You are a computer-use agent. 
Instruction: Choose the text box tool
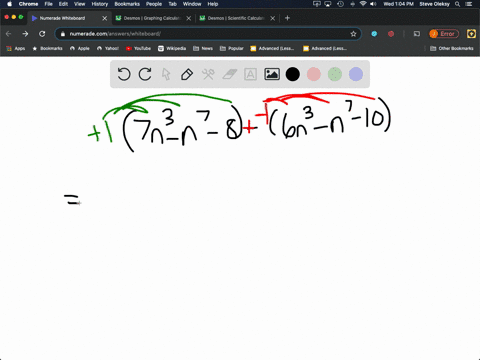tap(250, 74)
